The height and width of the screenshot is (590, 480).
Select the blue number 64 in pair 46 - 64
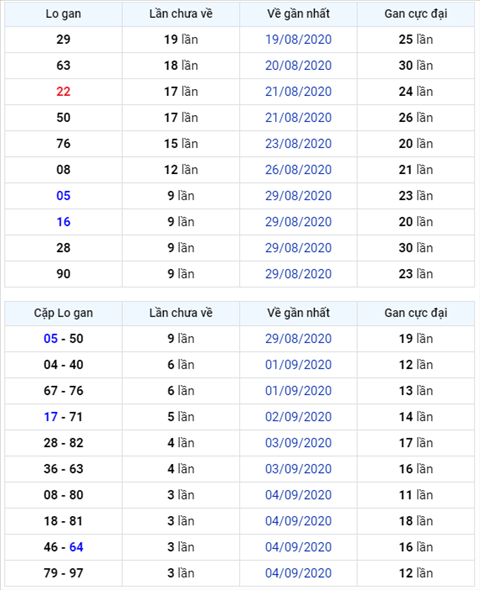click(x=76, y=547)
